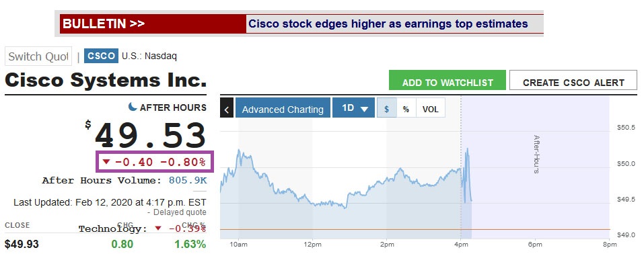Switch chart to percent (%) view
This screenshot has width=644, height=254.
coord(406,109)
